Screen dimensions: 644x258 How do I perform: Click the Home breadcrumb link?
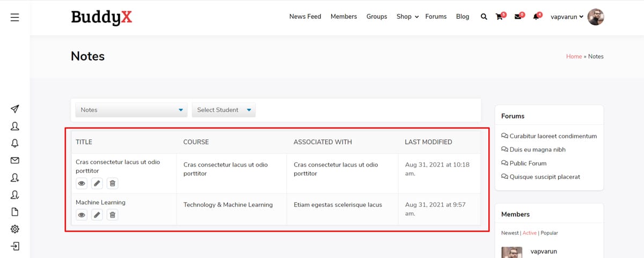tap(574, 56)
